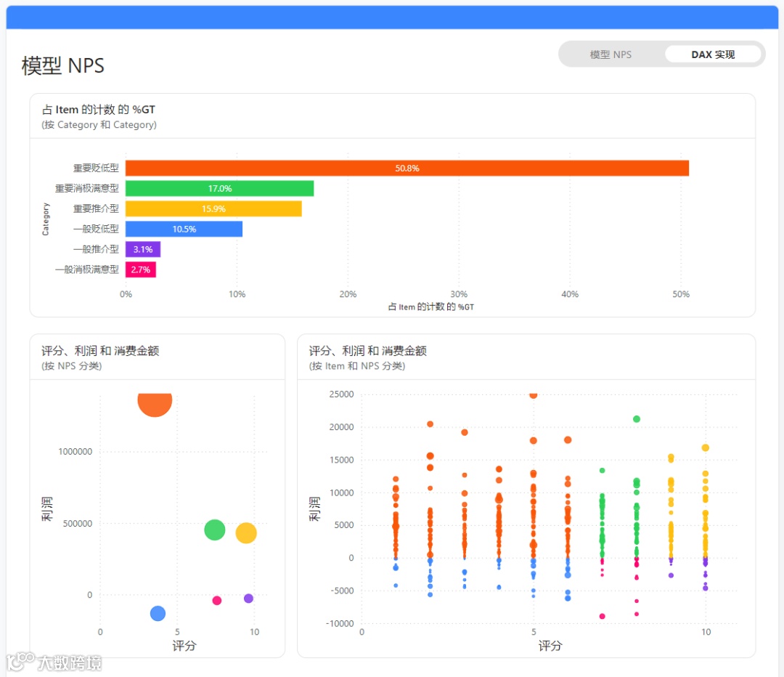Click the orange 50.8% bar for 重要贬低型
The width and height of the screenshot is (784, 677).
click(407, 168)
